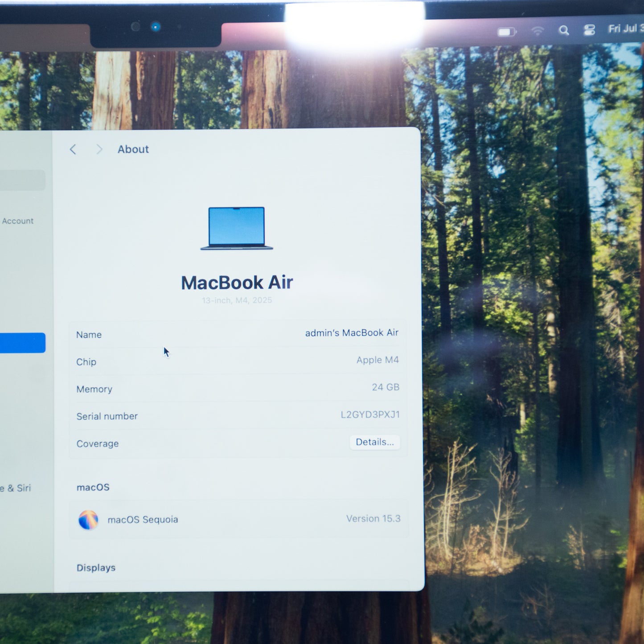This screenshot has height=644, width=644.
Task: Click the "macOS Sequoia" name text
Action: point(143,520)
